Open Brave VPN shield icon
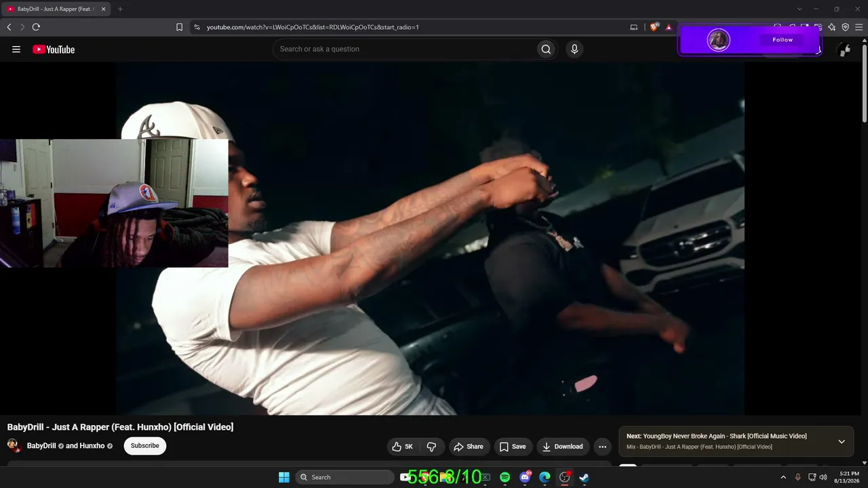868x488 pixels. [846, 27]
